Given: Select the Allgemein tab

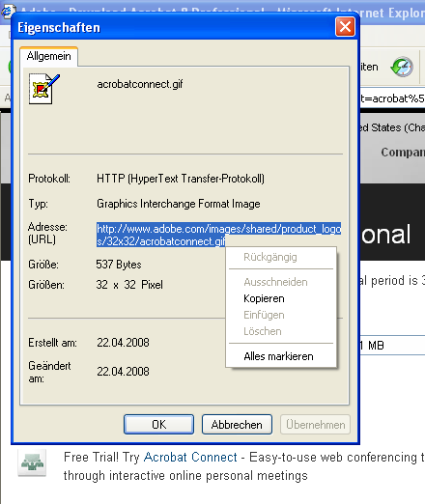Looking at the screenshot, I should [48, 56].
